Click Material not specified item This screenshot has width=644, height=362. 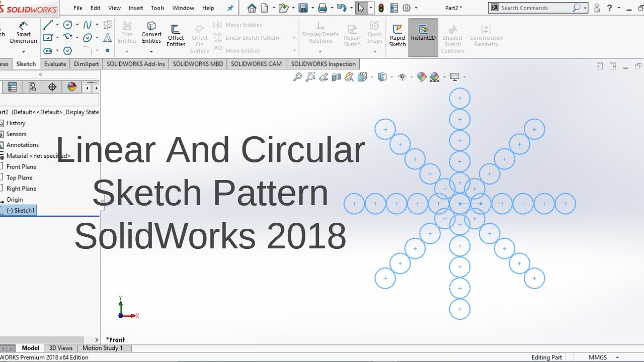pyautogui.click(x=38, y=156)
